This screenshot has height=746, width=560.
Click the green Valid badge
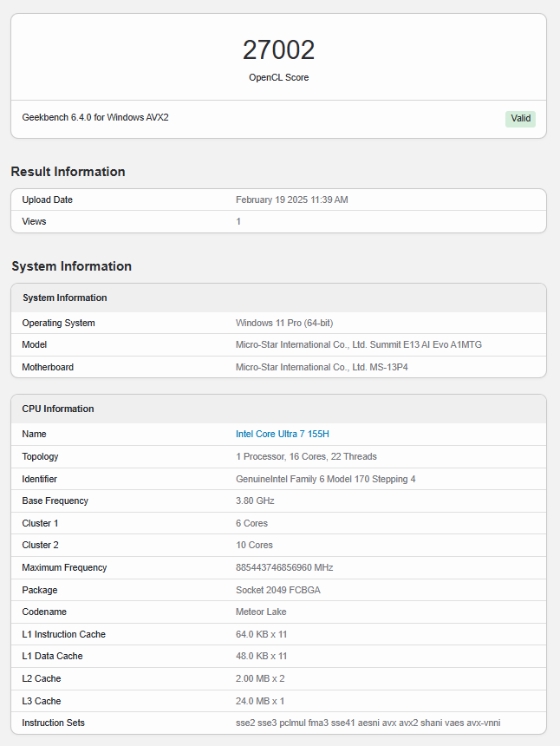pos(520,119)
